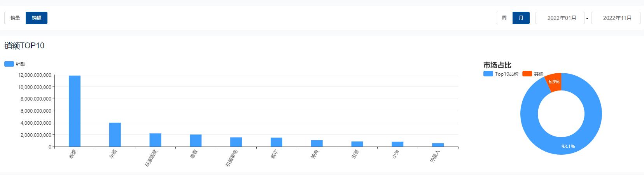Click the blue 93.1% donut segment
The width and height of the screenshot is (644, 175).
point(568,146)
